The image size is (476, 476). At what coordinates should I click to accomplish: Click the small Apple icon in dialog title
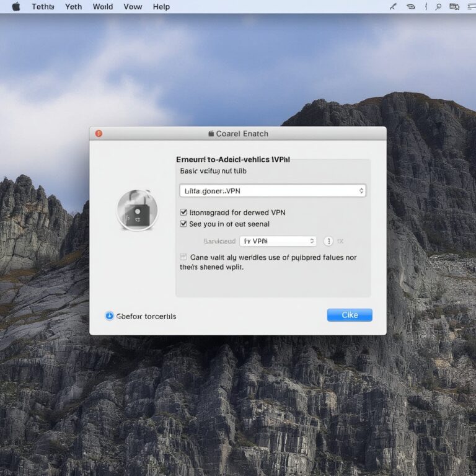coord(211,134)
